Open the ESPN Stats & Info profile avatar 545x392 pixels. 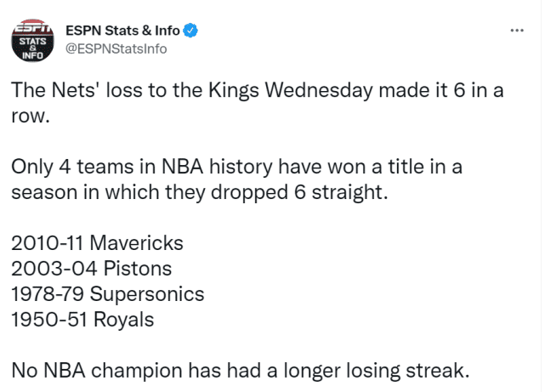[x=32, y=42]
